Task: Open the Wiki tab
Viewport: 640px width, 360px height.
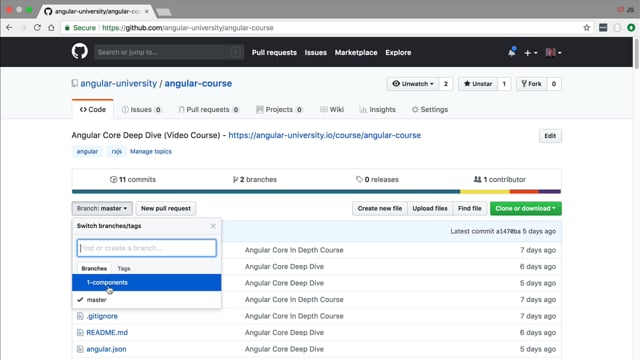Action: point(332,109)
